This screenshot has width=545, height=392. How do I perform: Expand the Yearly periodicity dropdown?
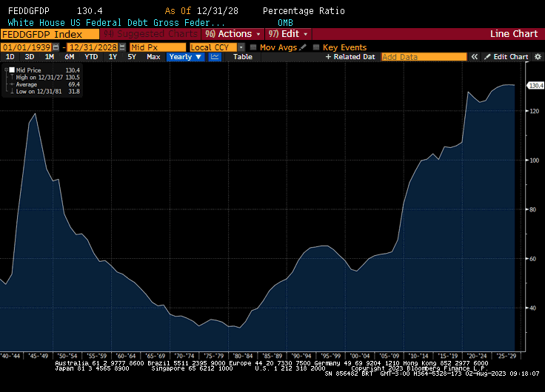tap(185, 57)
